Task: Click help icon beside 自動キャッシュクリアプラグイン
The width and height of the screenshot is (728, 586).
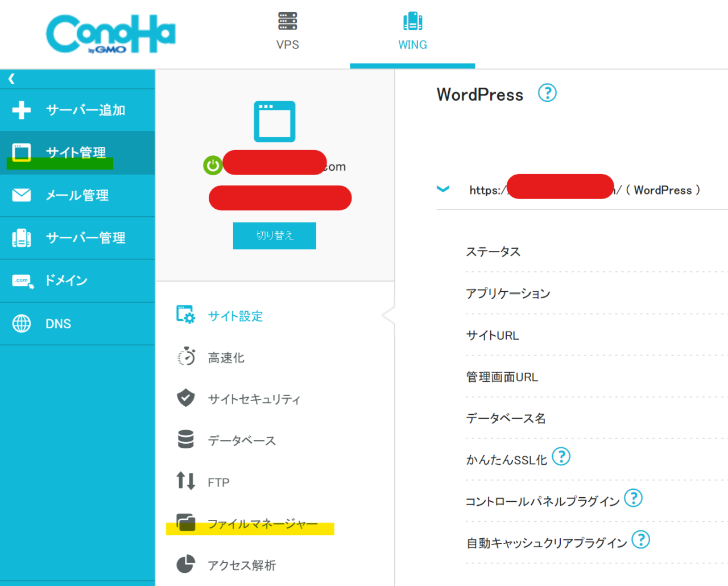Action: 640,539
